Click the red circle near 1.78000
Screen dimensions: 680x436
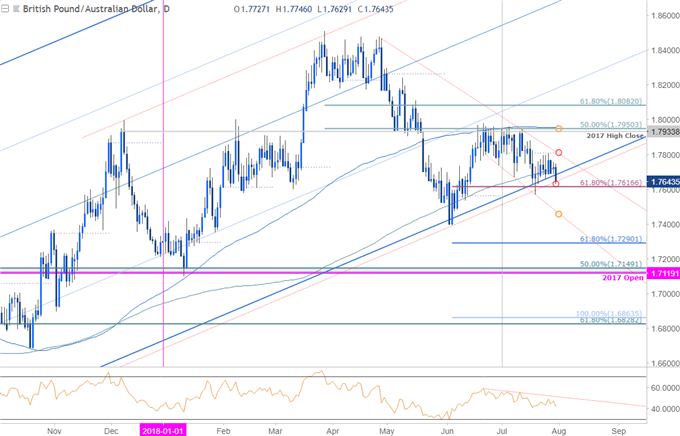click(x=559, y=153)
